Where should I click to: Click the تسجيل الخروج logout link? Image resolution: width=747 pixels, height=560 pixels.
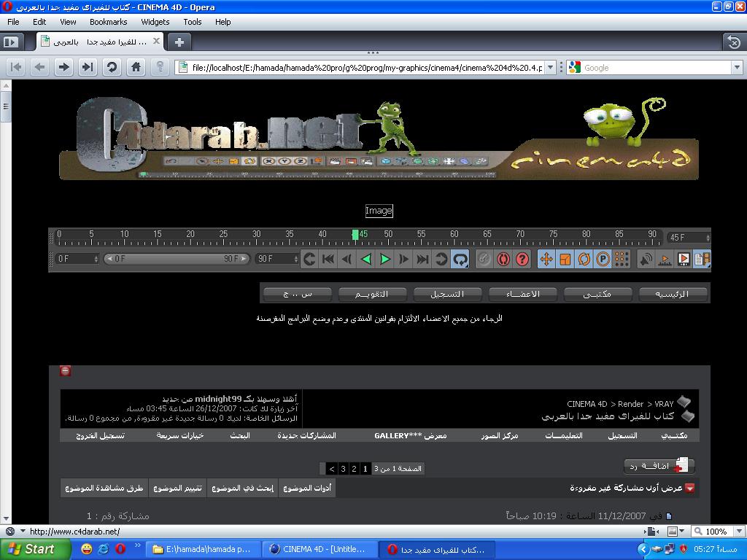pos(101,435)
